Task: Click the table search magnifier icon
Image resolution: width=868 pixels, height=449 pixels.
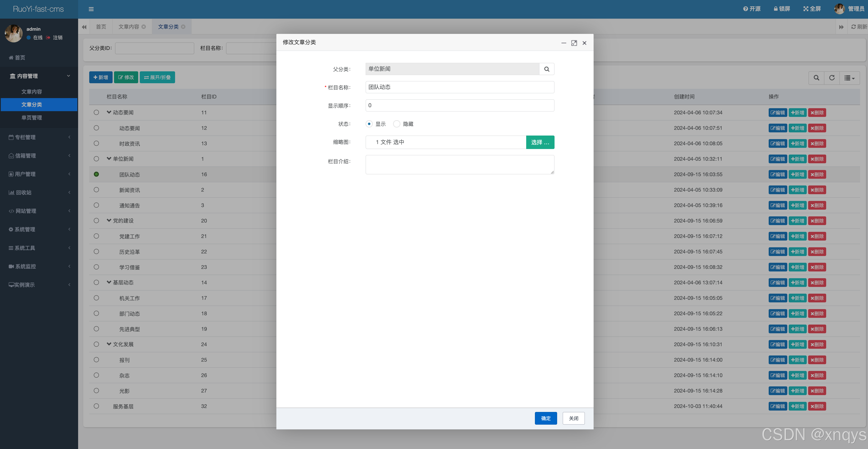Action: pos(816,78)
